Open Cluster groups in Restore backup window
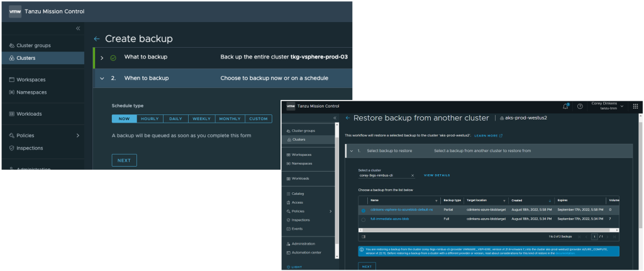The width and height of the screenshot is (644, 271). 301,131
